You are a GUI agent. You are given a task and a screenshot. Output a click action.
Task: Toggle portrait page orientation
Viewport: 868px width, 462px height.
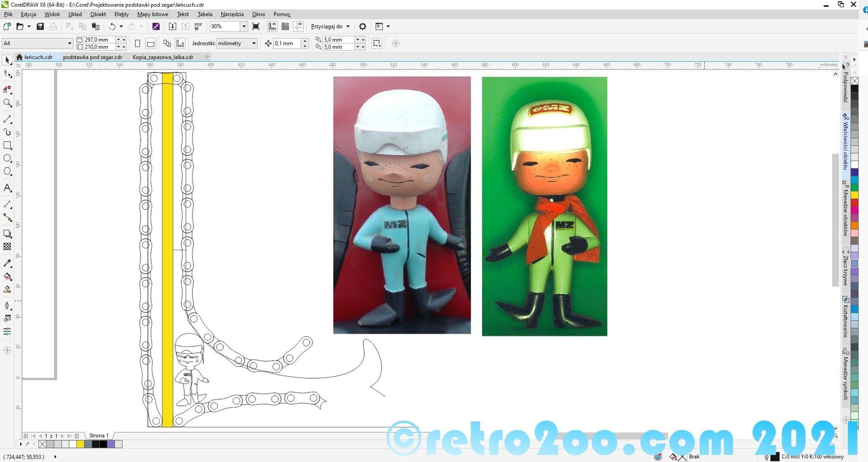137,44
